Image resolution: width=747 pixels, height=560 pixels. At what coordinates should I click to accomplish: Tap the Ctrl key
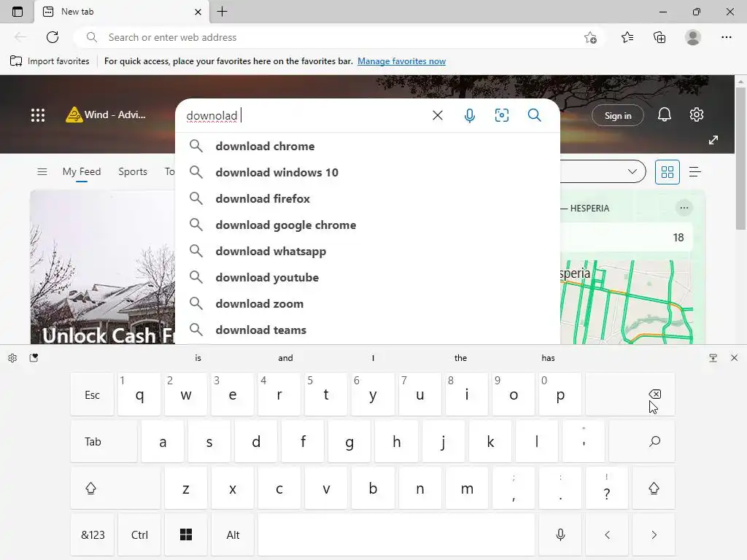(x=139, y=534)
